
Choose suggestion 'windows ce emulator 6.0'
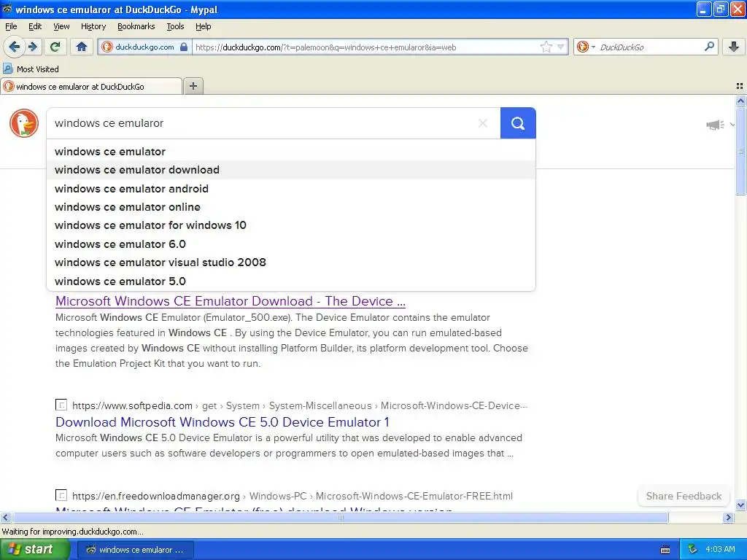click(291, 244)
